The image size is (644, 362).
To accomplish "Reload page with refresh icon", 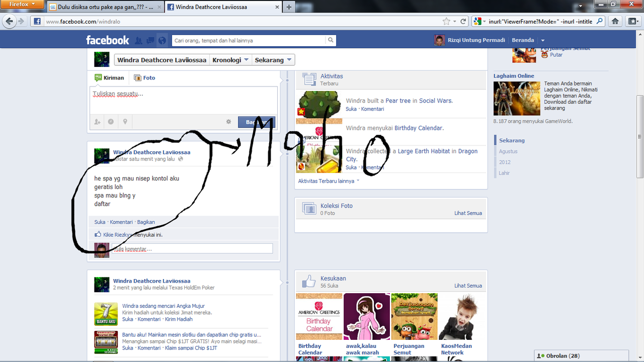I will click(463, 22).
